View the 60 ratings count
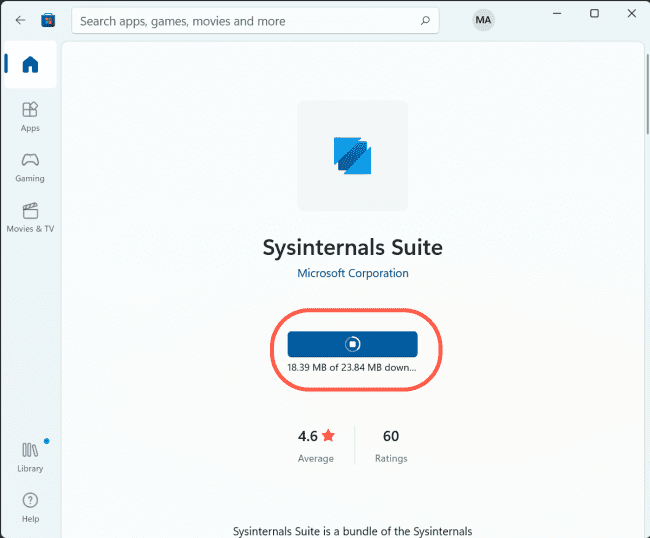Image resolution: width=650 pixels, height=538 pixels. [391, 437]
